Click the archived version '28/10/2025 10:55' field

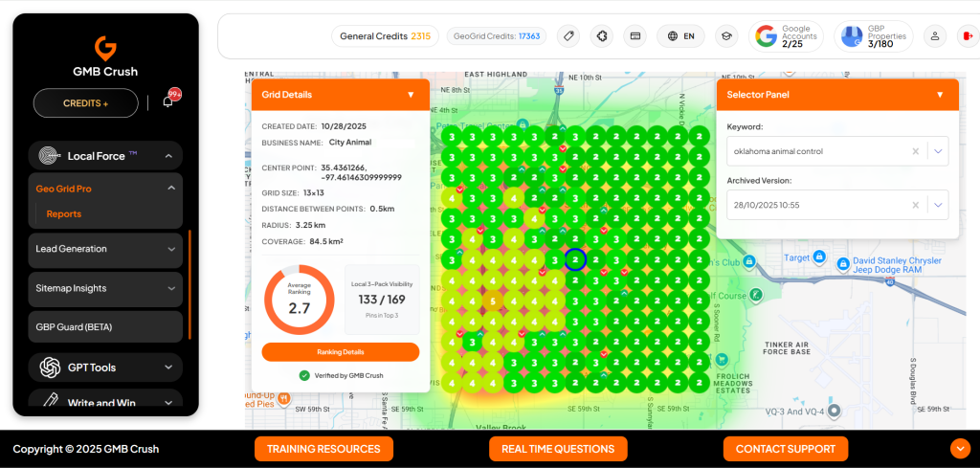point(837,205)
